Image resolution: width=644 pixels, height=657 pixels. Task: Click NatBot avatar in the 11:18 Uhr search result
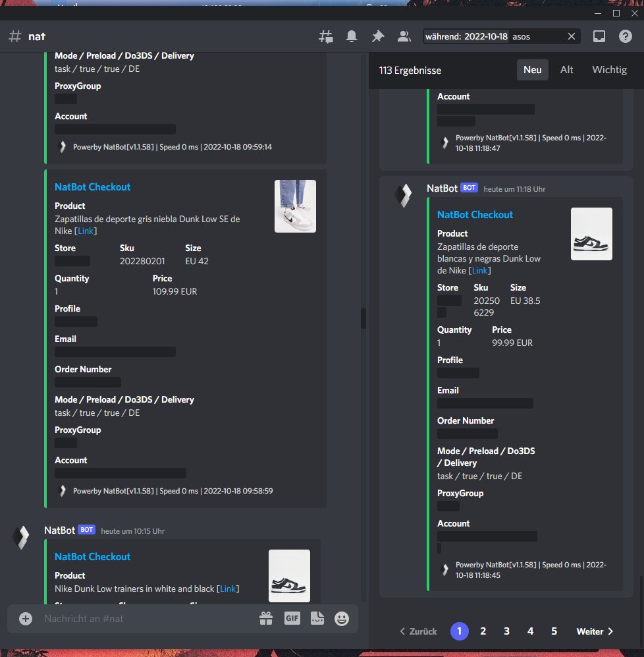(404, 196)
